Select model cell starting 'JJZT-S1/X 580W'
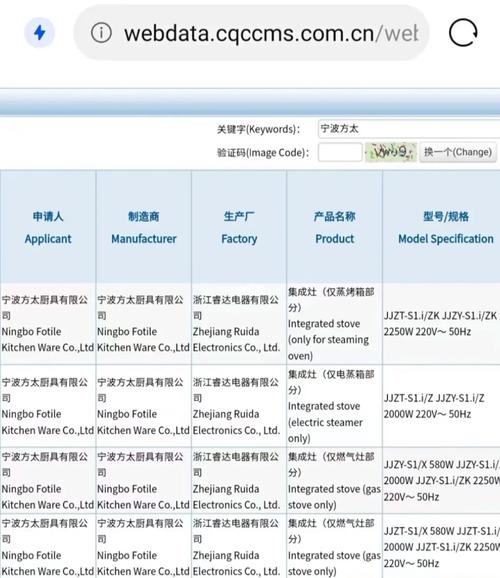The image size is (500, 578). click(x=442, y=547)
